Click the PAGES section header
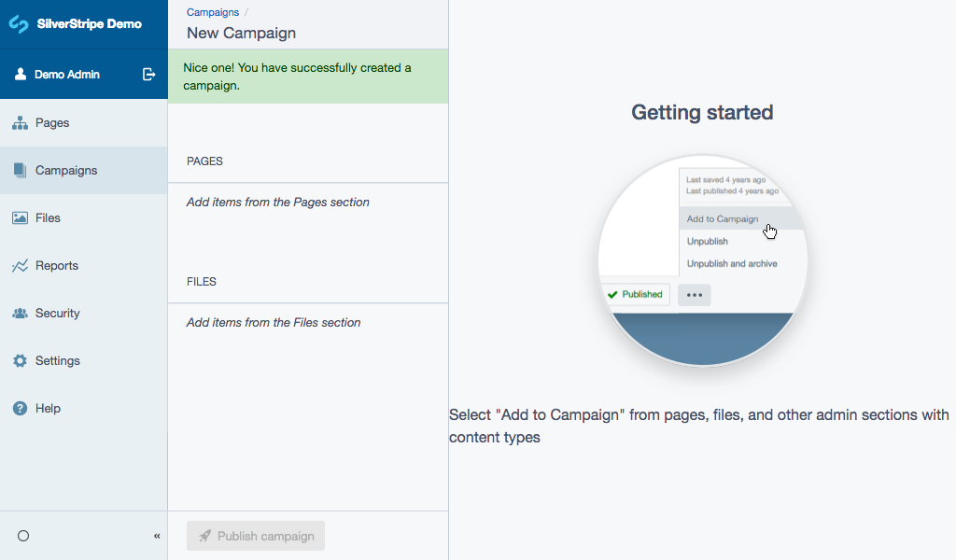Screen dimensions: 956x560 point(204,161)
